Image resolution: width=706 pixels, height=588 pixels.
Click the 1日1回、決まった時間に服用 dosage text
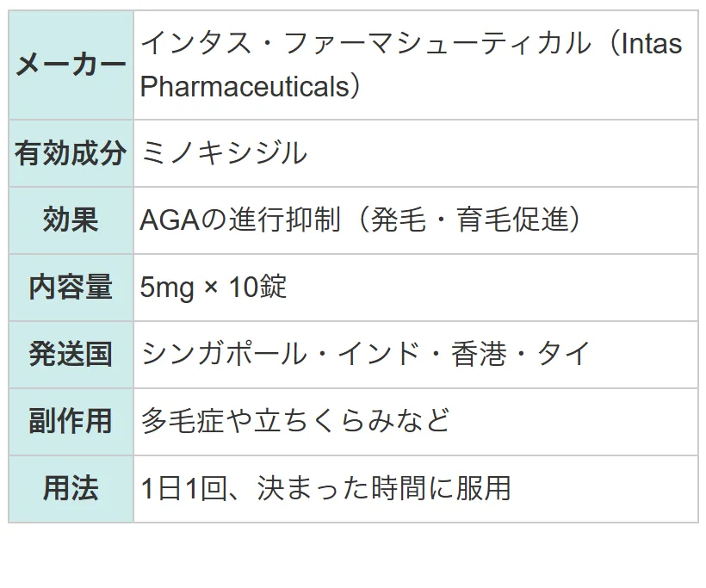click(x=326, y=488)
